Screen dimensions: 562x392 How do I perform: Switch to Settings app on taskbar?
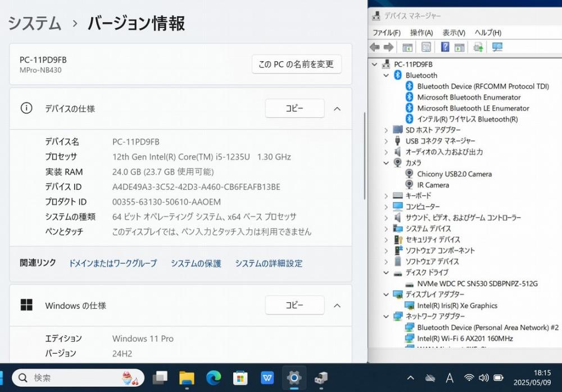[x=294, y=377]
